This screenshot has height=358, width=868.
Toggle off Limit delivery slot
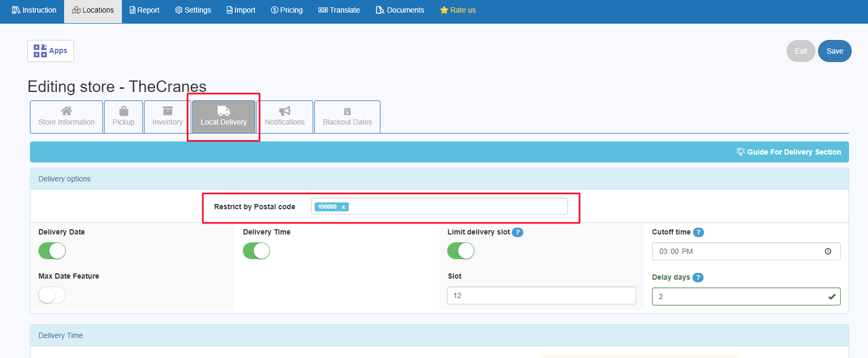(x=461, y=251)
